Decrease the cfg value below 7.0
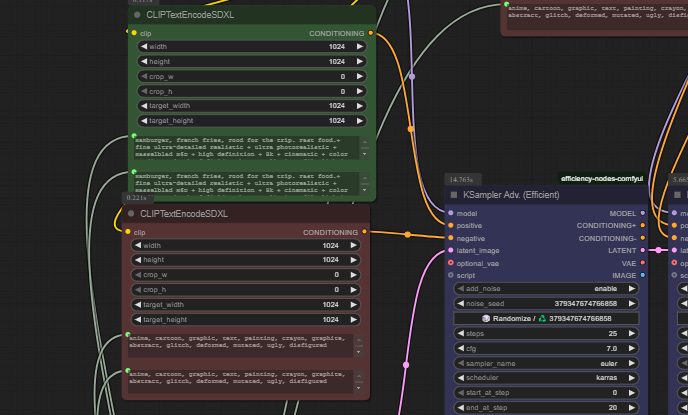 tap(461, 348)
